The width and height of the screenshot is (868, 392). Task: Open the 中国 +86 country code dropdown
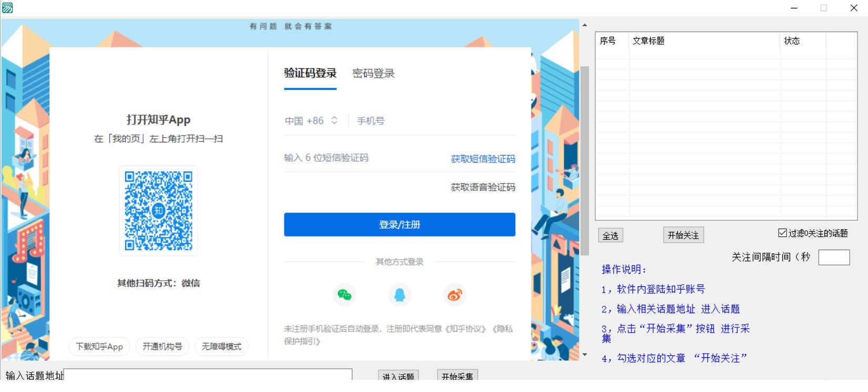tap(311, 121)
